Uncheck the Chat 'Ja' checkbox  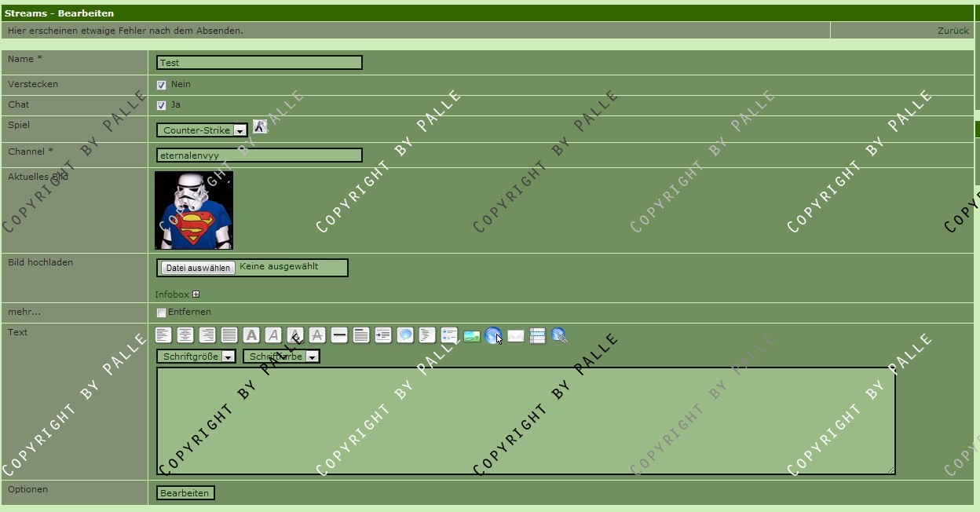point(161,105)
